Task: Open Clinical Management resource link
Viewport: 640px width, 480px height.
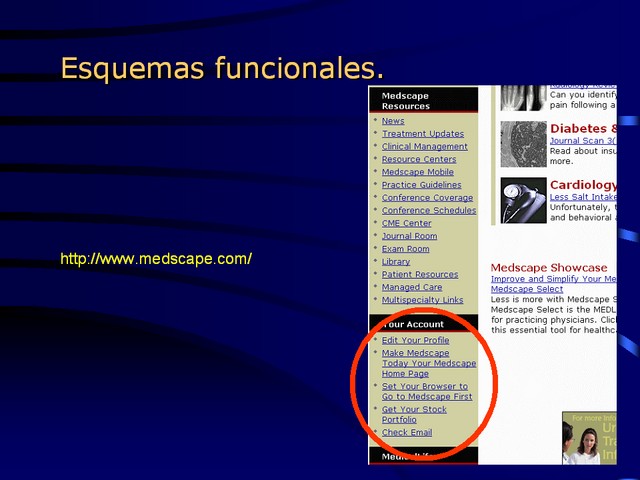Action: click(424, 146)
